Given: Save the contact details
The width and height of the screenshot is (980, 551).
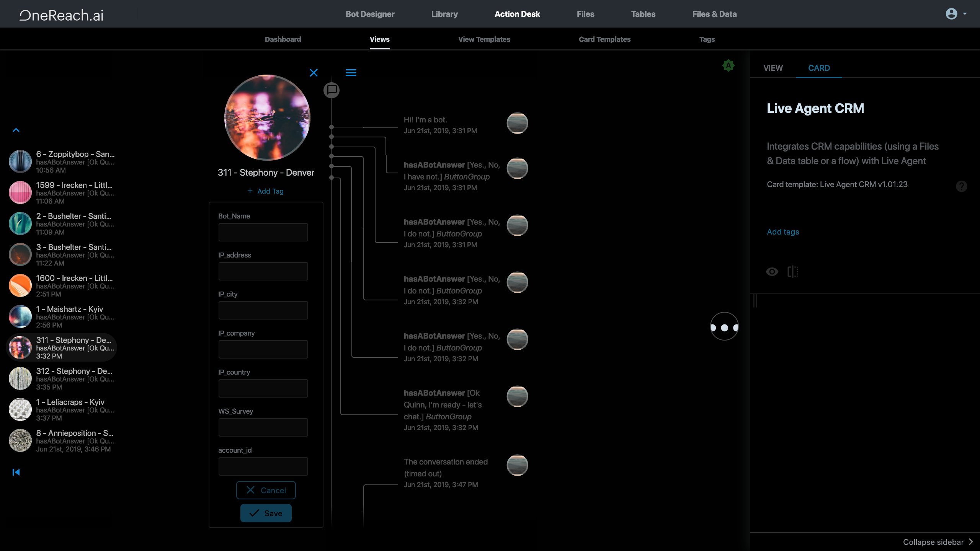Looking at the screenshot, I should pyautogui.click(x=266, y=513).
